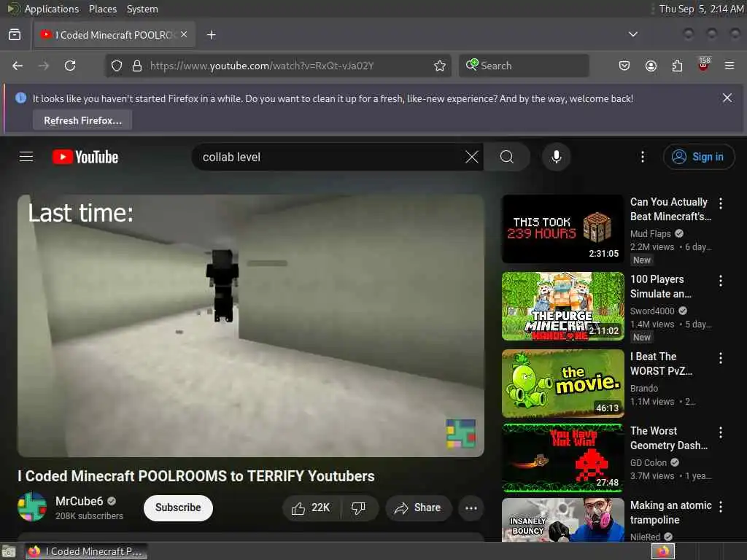Click the video title I Coded Minecraft POOLROOMS
The image size is (747, 560).
point(196,475)
